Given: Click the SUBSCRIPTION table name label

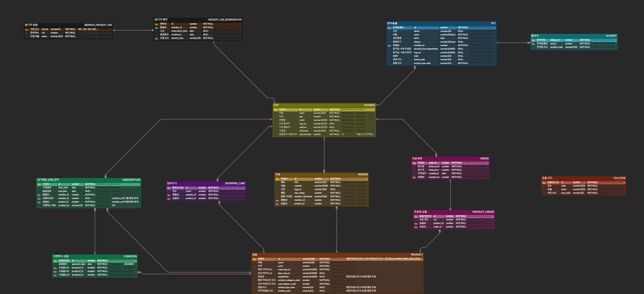Looking at the screenshot, I should [131, 180].
